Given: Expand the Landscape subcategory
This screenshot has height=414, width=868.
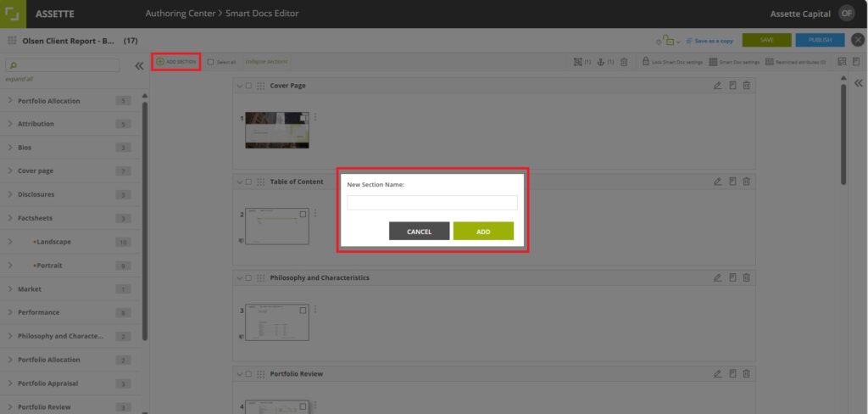Looking at the screenshot, I should click(x=10, y=242).
